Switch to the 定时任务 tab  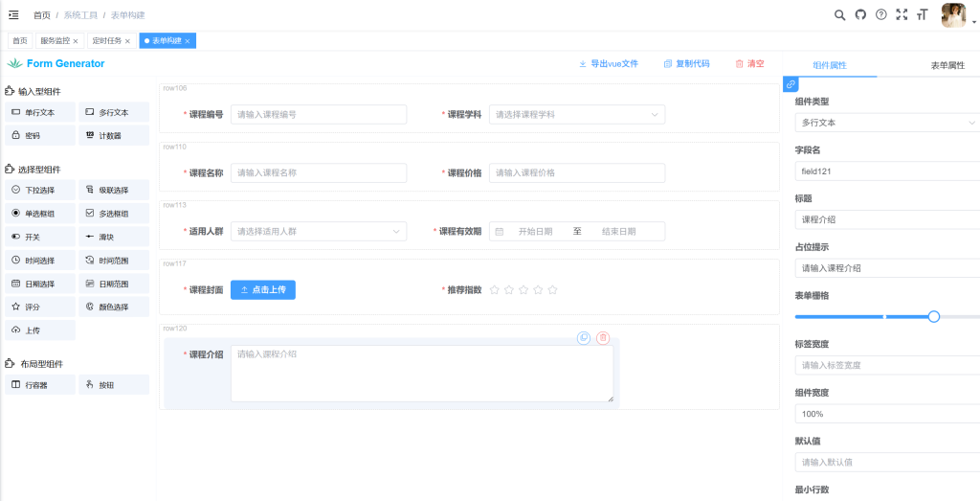pyautogui.click(x=107, y=41)
